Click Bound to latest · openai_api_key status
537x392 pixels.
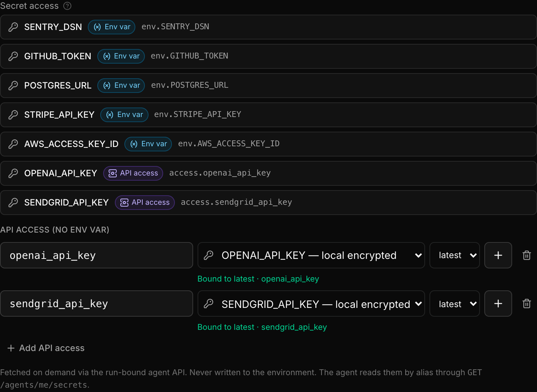click(x=258, y=279)
